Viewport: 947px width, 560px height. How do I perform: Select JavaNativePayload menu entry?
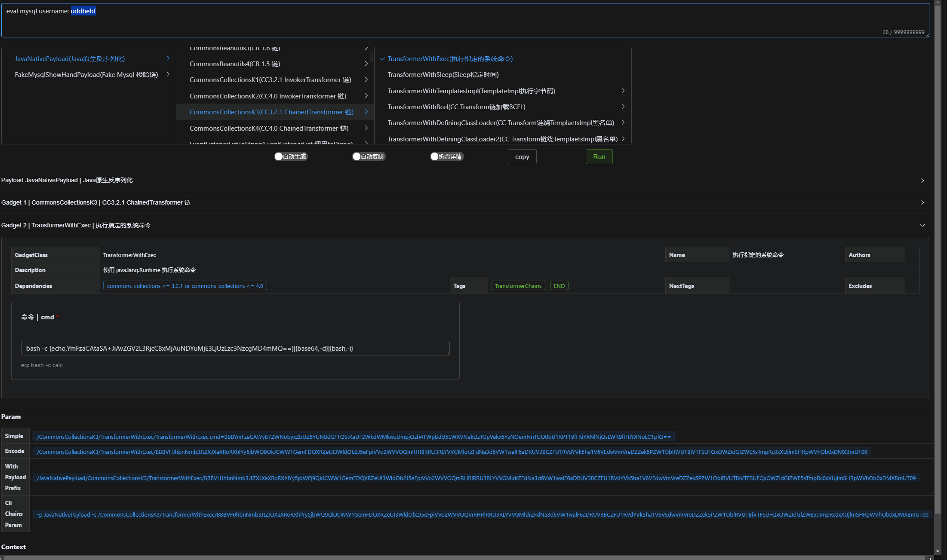(89, 59)
